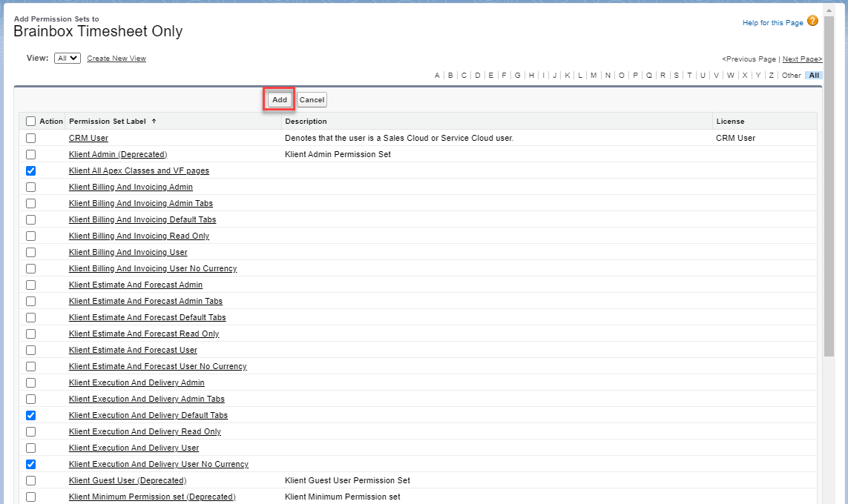Check the select-all checkbox in the Action column

coord(30,121)
